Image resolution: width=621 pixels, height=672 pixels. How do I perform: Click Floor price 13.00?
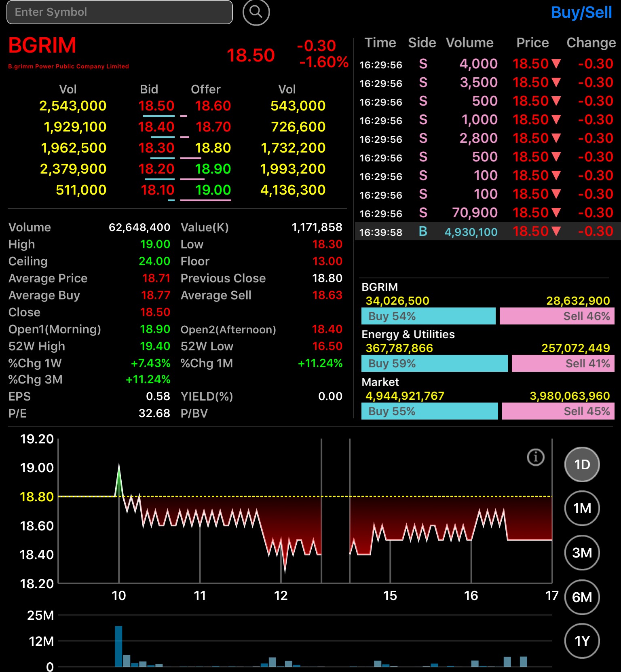click(327, 261)
